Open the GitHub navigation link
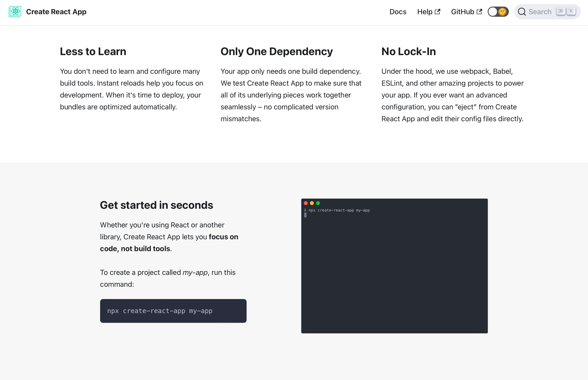This screenshot has height=380, width=588. coord(462,12)
